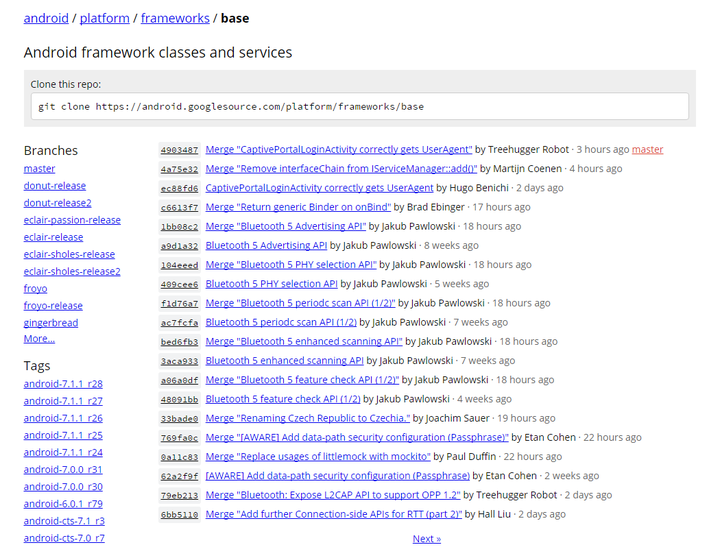Screen dimensions: 720x558
Task: Open non-merge Bluetooth 5 enhanced scanning API commit
Action: tap(284, 361)
